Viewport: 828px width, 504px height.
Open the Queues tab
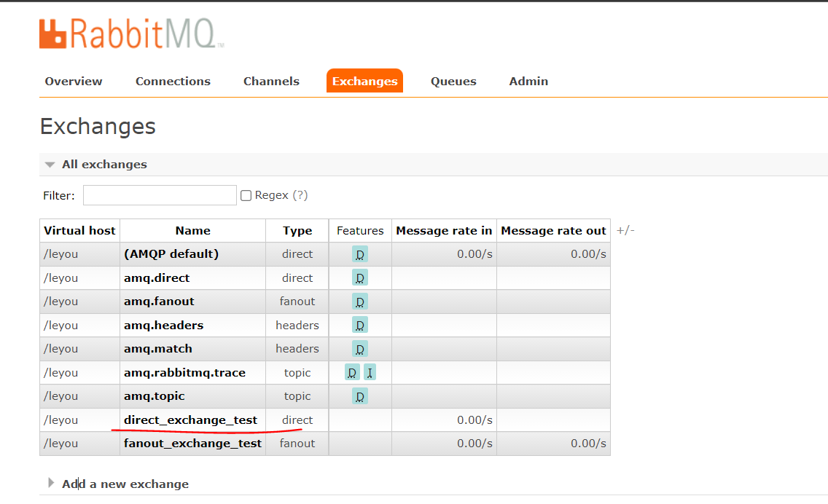(x=453, y=82)
